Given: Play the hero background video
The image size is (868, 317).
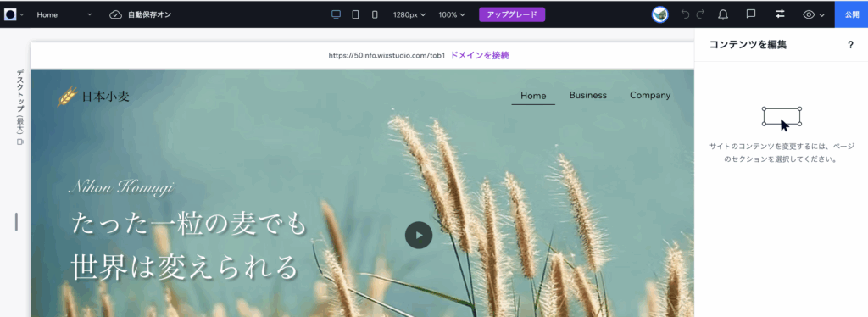Looking at the screenshot, I should (x=419, y=235).
